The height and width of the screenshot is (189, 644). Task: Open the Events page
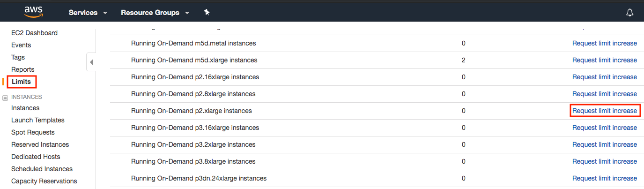21,45
